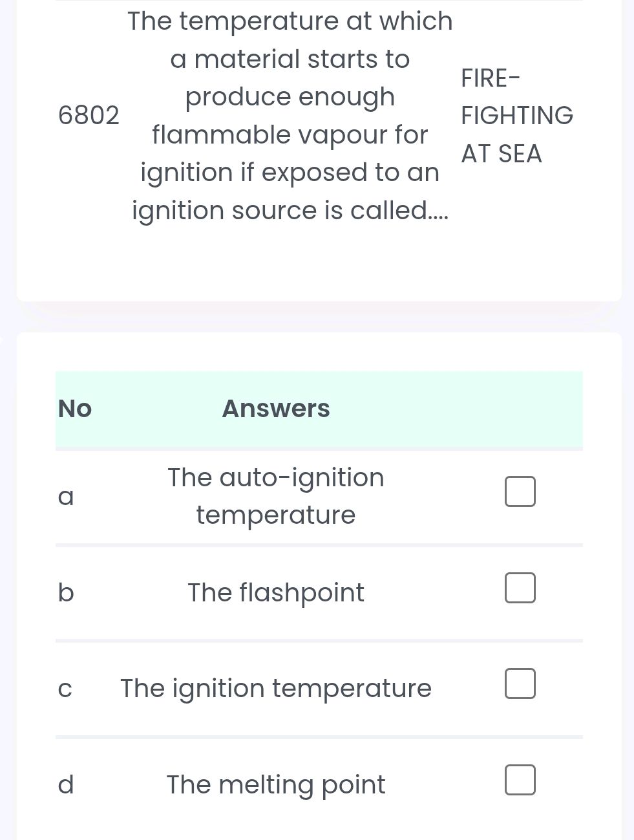634x840 pixels.
Task: Select question number 6802
Action: (89, 116)
